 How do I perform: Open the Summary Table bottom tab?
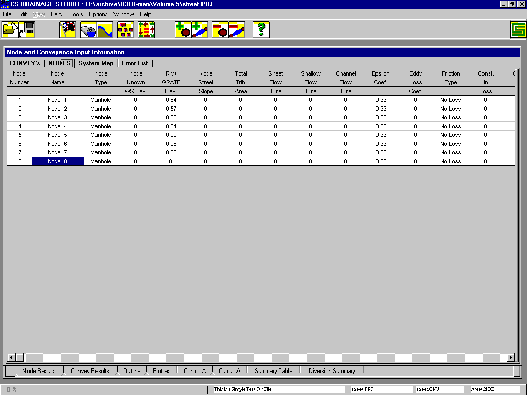(273, 371)
